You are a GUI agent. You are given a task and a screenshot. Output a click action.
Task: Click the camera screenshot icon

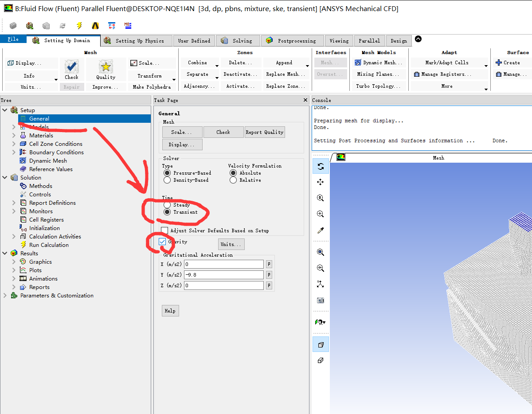pyautogui.click(x=321, y=300)
